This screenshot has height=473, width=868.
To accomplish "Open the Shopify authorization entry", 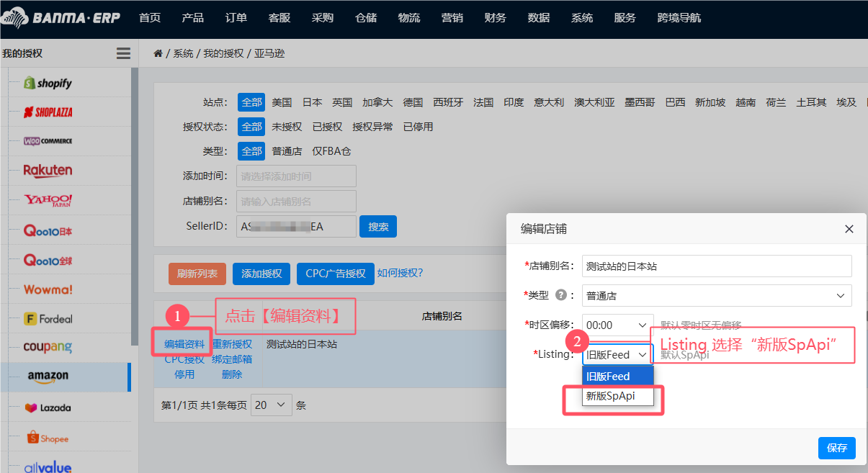I will 48,84.
